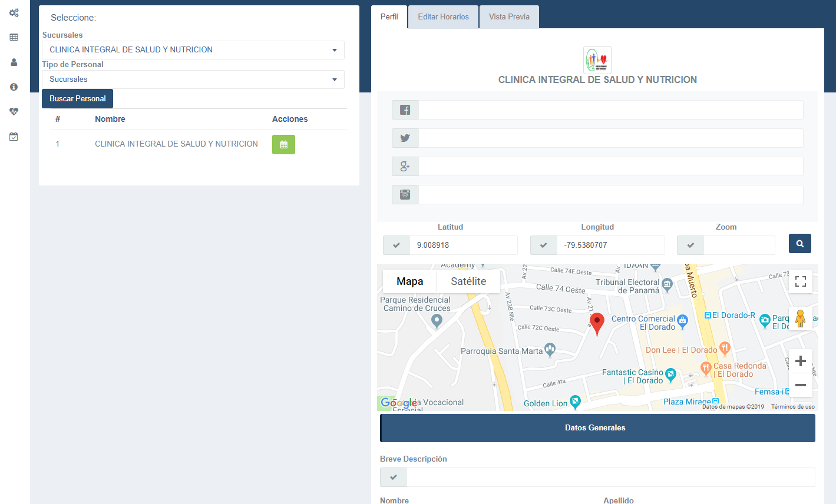Click the Latitud field with 9.008918
This screenshot has width=836, height=504.
point(464,246)
